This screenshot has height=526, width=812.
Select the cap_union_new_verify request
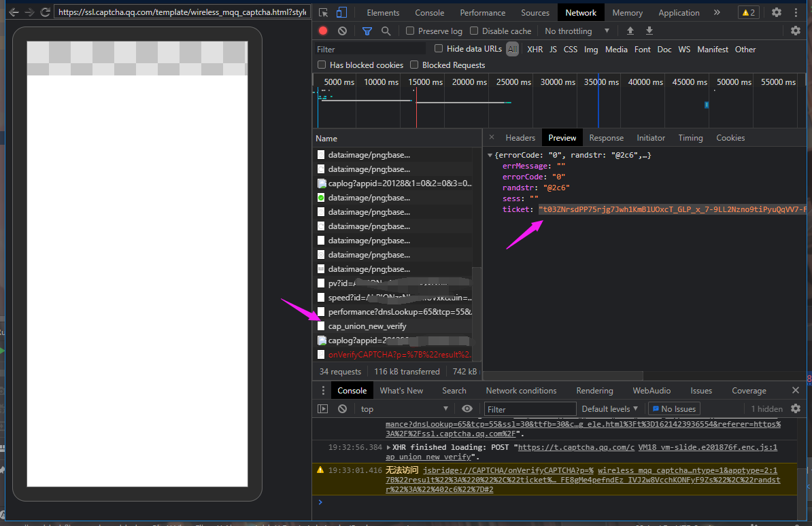pyautogui.click(x=367, y=326)
